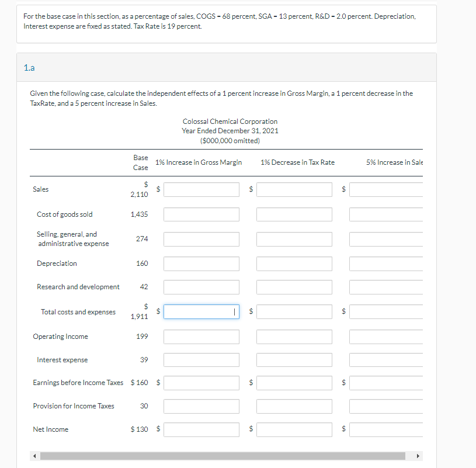This screenshot has width=476, height=468.
Task: Select Total costs and expenses field in 5% Sales column
Action: click(386, 311)
